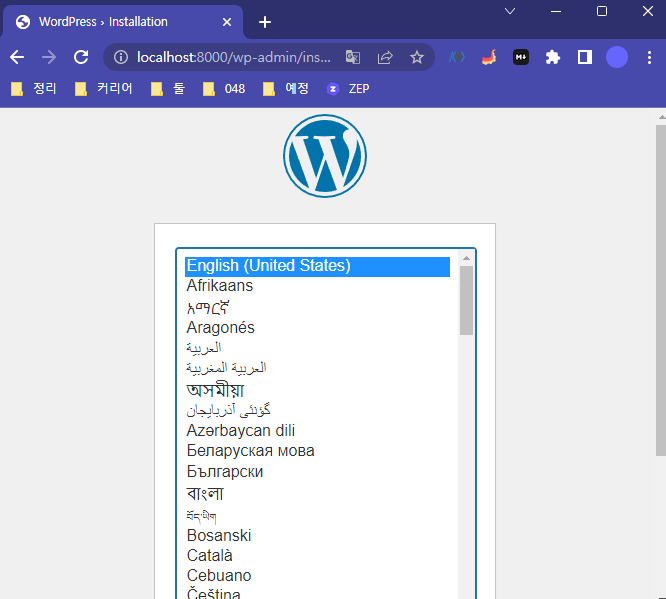Select অসমীয়া Assamese language option
This screenshot has width=666, height=599.
pyautogui.click(x=317, y=390)
